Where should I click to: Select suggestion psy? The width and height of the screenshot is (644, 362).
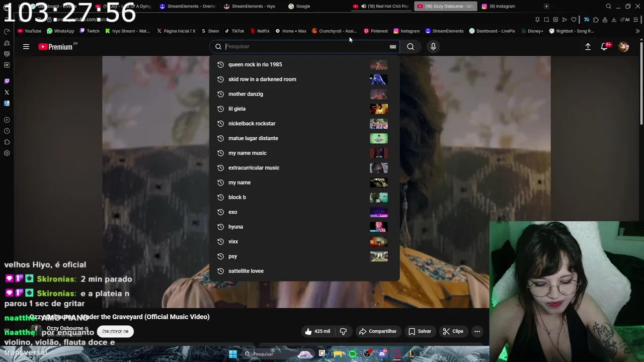304,256
